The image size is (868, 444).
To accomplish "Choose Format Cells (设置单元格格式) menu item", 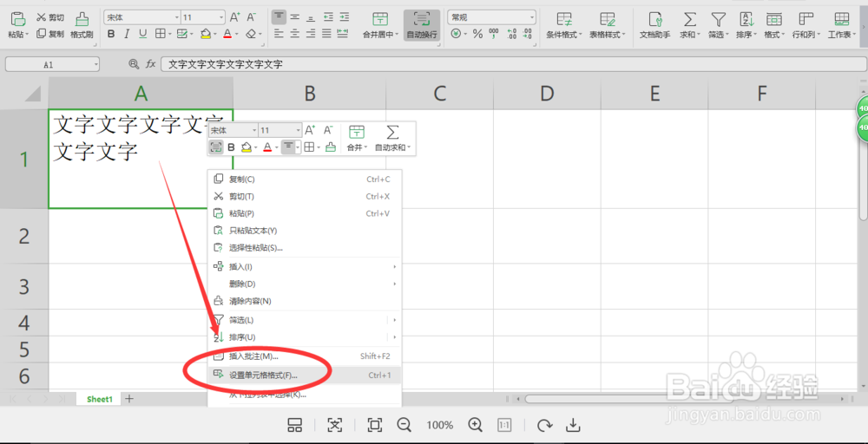I will 305,375.
